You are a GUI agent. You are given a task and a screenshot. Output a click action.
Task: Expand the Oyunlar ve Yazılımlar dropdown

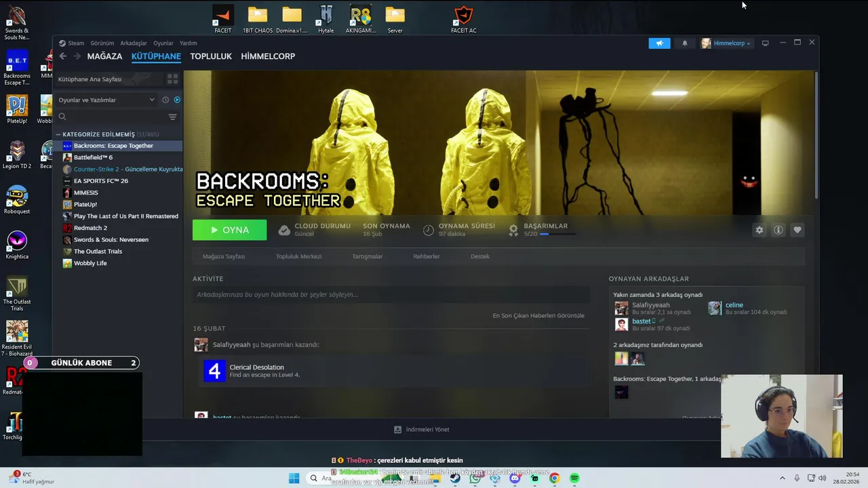106,100
